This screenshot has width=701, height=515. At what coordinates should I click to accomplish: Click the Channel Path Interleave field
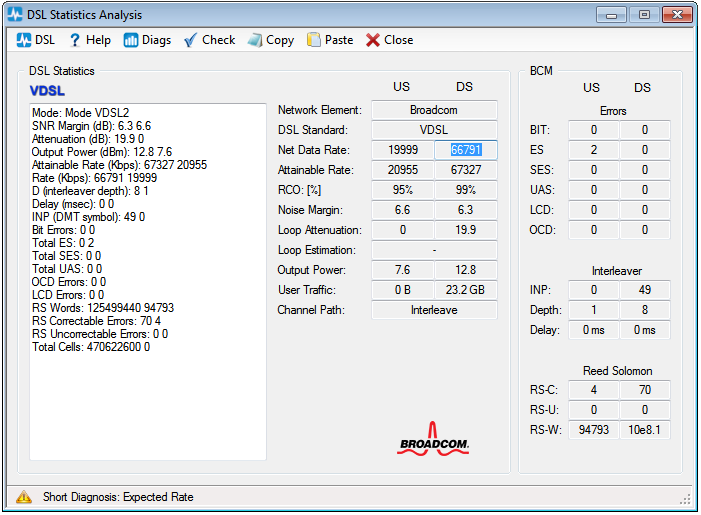coord(434,310)
